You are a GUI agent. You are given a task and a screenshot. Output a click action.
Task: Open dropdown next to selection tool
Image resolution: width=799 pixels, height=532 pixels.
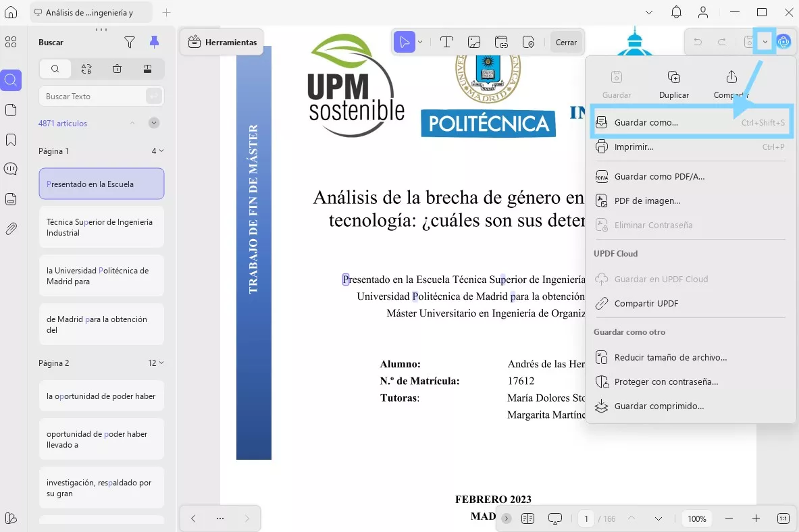420,43
